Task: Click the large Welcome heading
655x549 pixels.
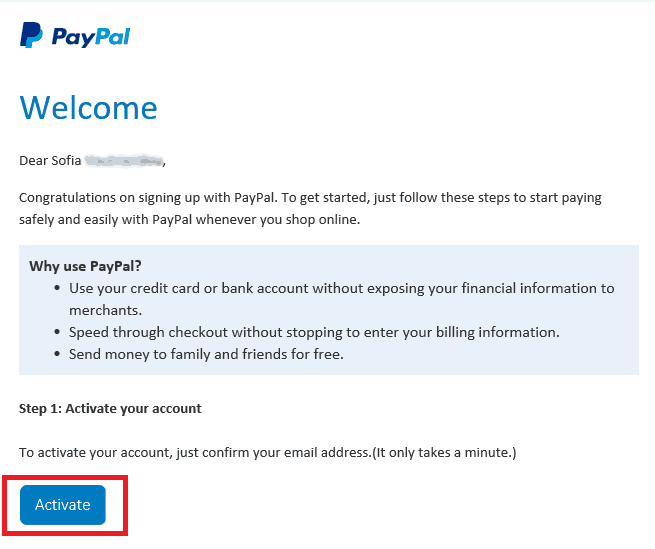Action: pos(88,108)
